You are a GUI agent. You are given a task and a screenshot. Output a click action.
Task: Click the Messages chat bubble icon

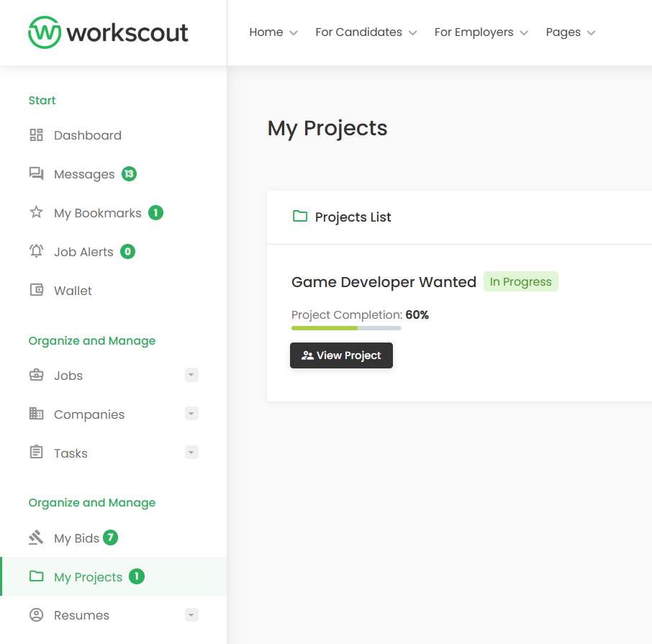click(x=36, y=173)
